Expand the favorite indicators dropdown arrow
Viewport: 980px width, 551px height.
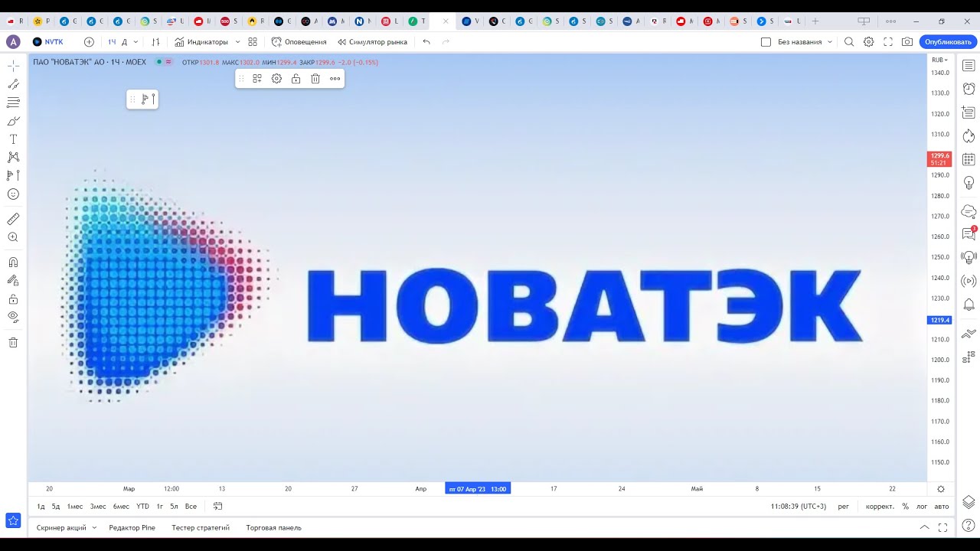[x=237, y=42]
